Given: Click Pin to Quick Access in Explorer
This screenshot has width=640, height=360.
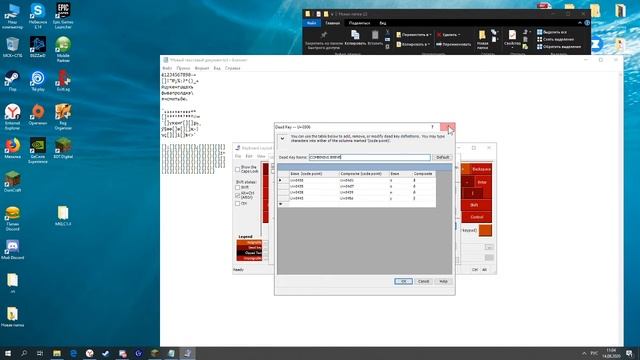Looking at the screenshot, I should (x=323, y=40).
